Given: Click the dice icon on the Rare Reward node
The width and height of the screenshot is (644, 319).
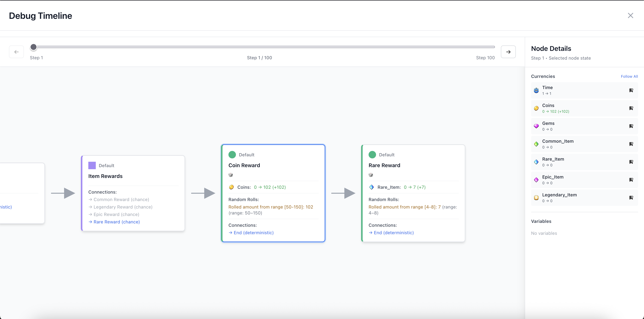Looking at the screenshot, I should point(371,175).
